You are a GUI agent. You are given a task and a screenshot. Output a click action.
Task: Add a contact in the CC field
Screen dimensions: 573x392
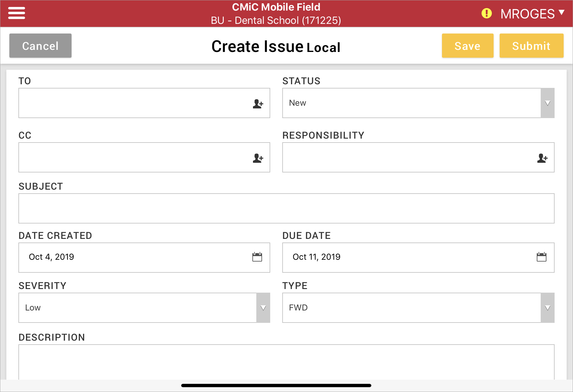pos(258,158)
